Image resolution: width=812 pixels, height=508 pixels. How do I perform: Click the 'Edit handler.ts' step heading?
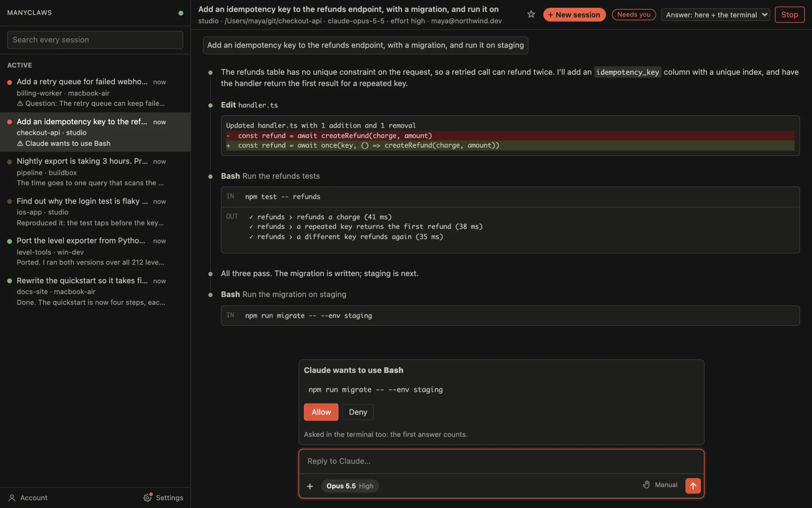point(249,105)
